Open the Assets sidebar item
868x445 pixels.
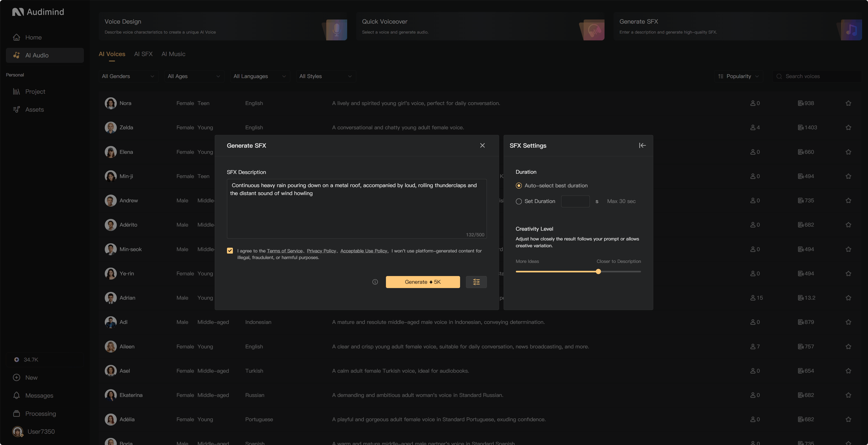(x=44, y=110)
